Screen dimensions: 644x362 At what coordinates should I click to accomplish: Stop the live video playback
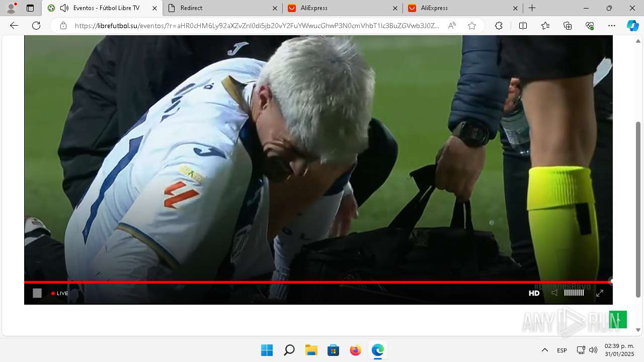click(37, 293)
